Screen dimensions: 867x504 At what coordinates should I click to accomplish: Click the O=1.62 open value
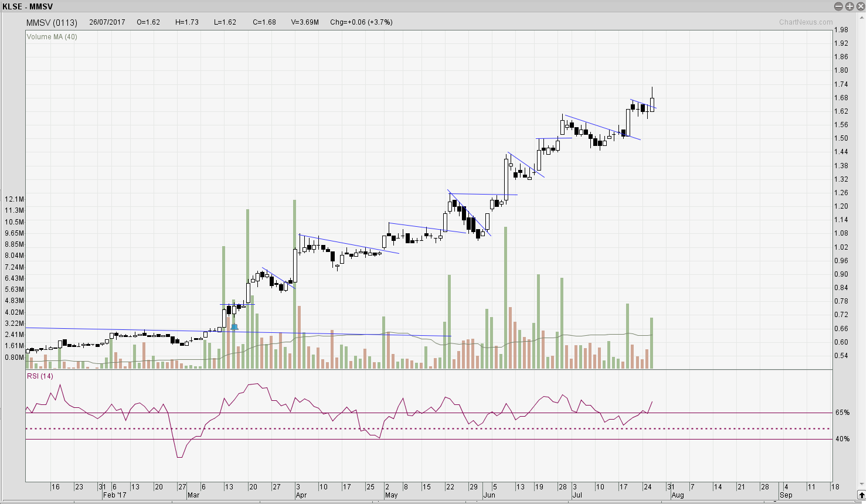[148, 22]
